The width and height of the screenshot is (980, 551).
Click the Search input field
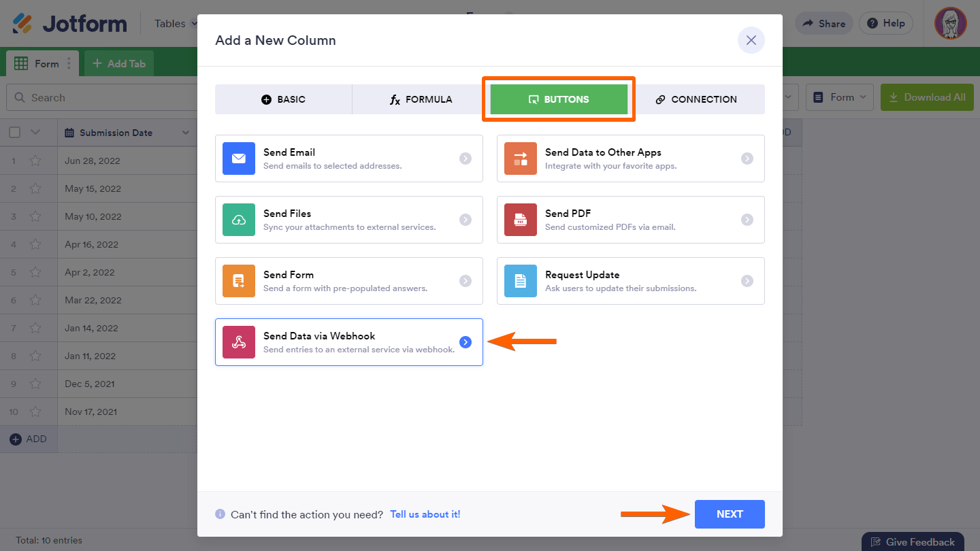(102, 98)
